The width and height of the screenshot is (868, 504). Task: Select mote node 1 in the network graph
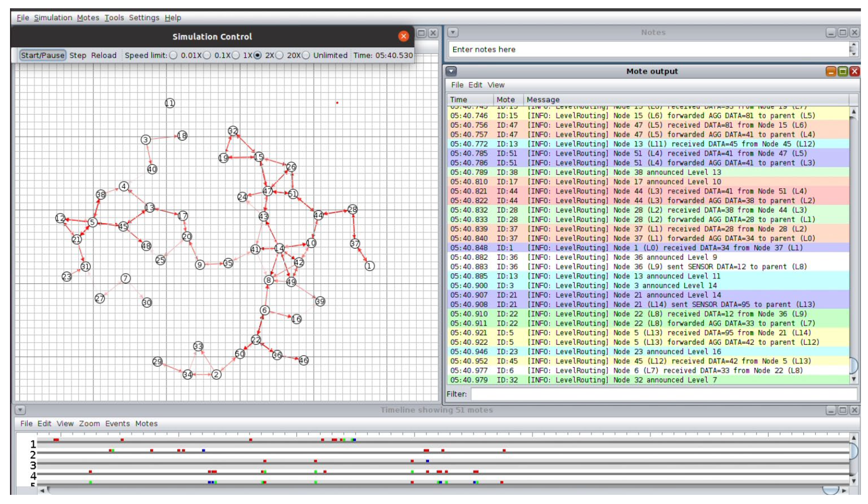pos(370,266)
